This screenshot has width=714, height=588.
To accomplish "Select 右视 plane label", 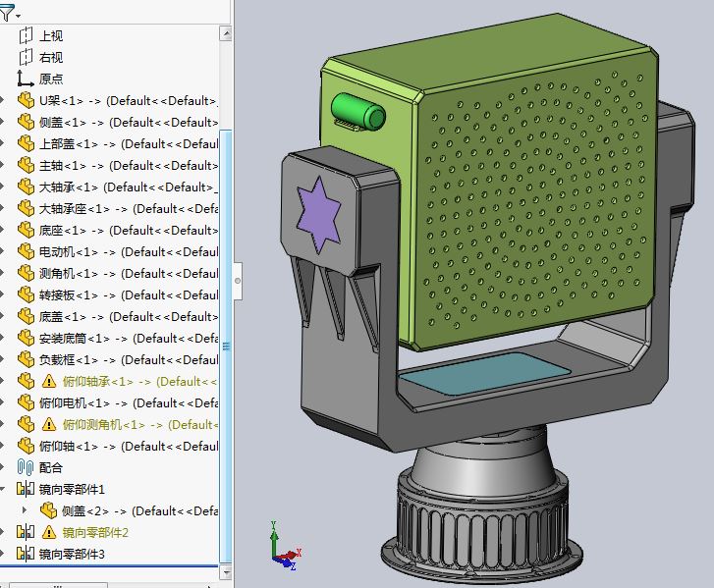I will 51,57.
